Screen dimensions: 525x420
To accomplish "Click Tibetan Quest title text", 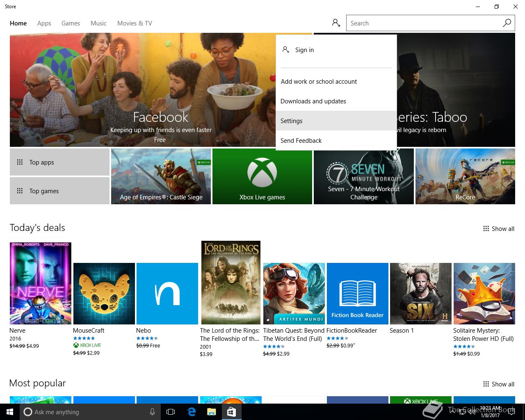I will (x=294, y=334).
